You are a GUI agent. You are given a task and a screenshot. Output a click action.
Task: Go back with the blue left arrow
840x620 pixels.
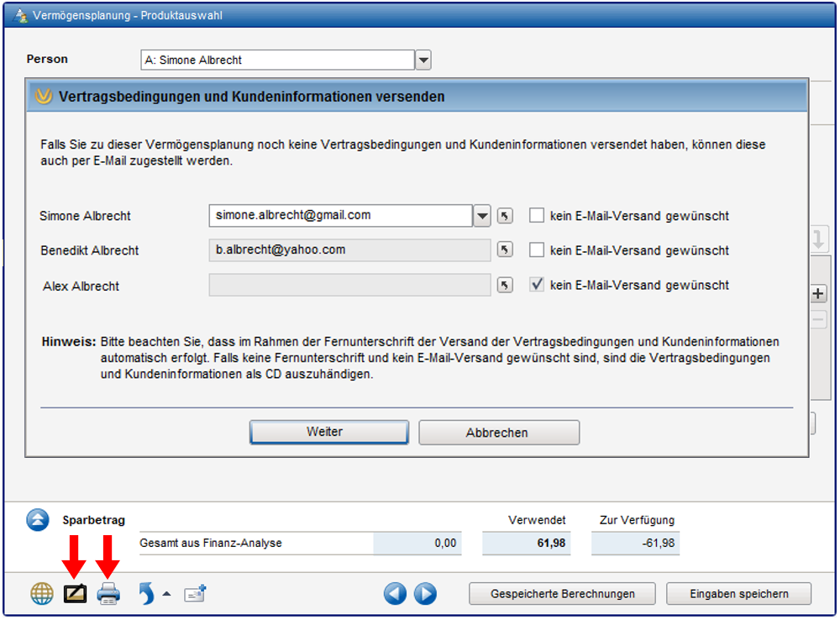point(395,594)
